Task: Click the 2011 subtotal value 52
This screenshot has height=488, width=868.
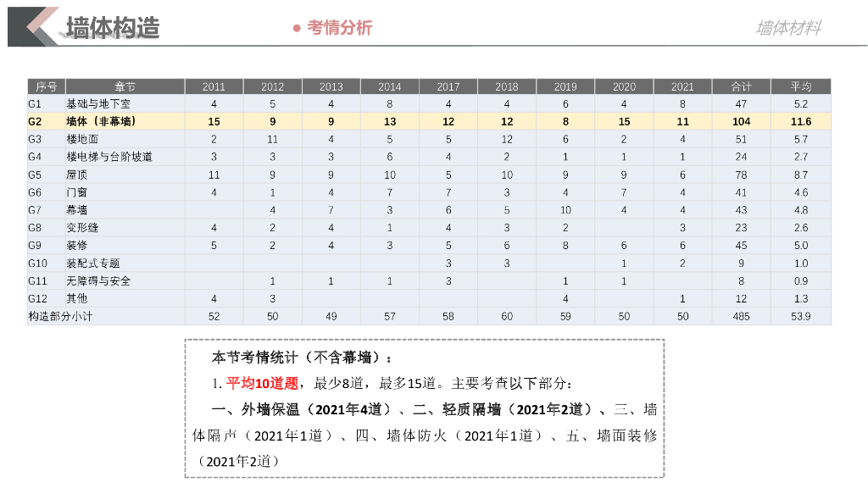Action: (214, 316)
